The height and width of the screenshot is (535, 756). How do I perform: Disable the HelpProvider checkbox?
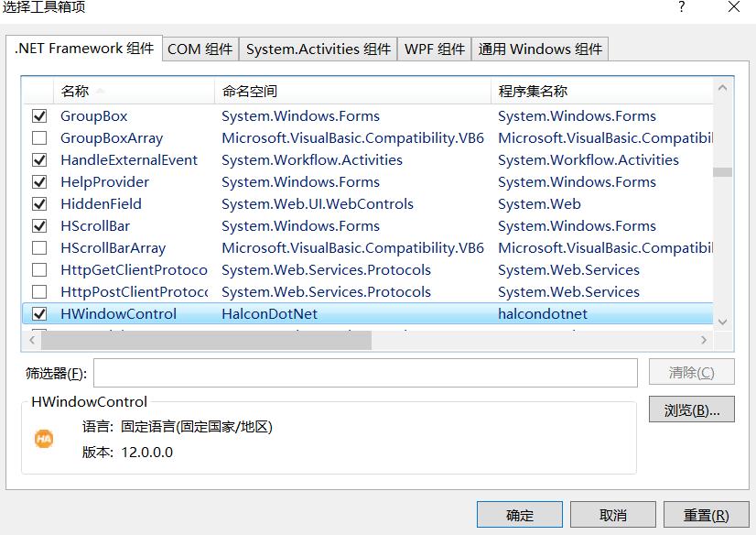(x=38, y=181)
